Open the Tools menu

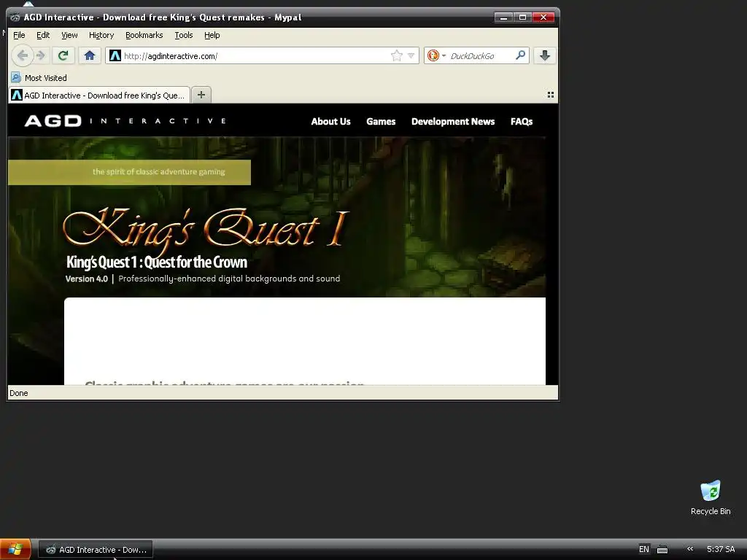coord(183,35)
